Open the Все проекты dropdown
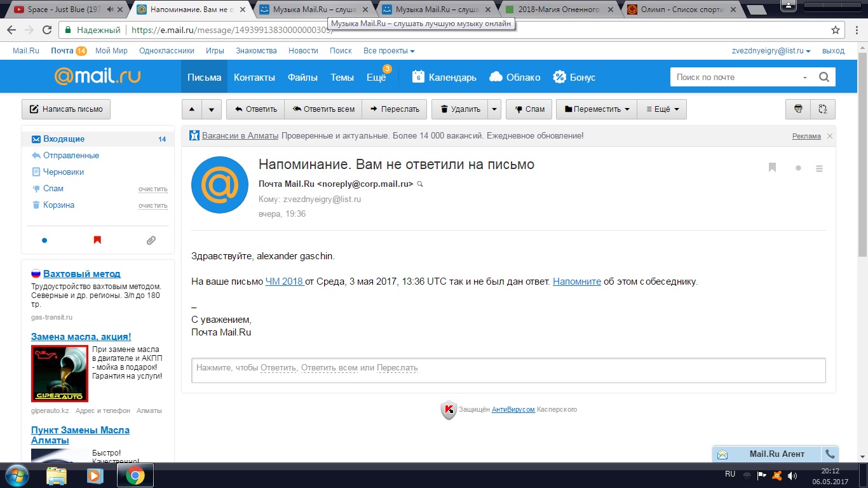868x488 pixels. click(389, 51)
